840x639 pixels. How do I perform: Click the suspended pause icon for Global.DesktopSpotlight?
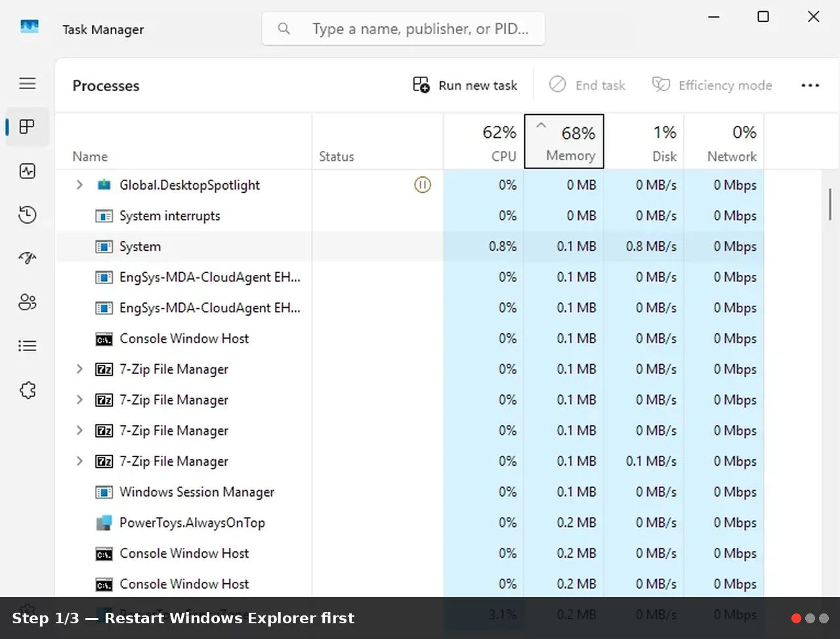[x=423, y=185]
